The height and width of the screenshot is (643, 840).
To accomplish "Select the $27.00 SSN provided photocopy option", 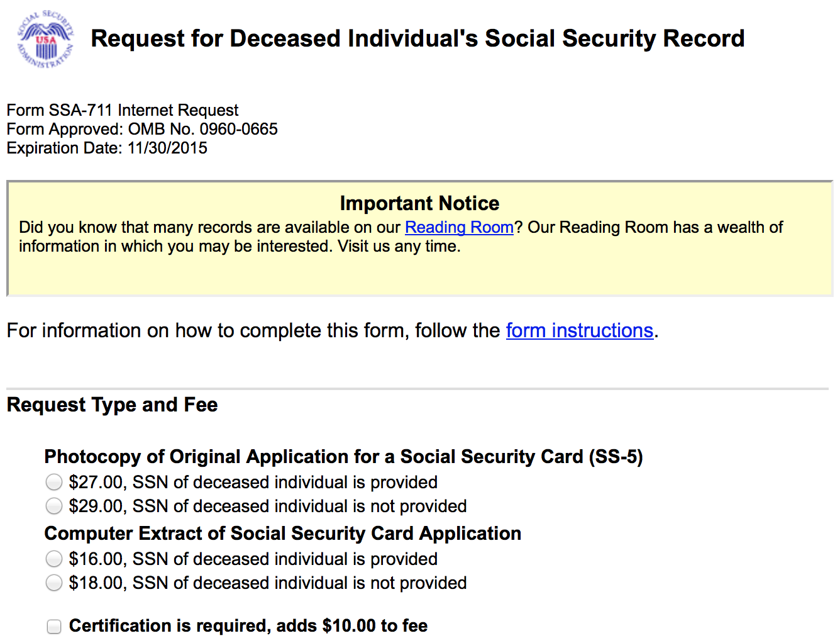I will [x=54, y=482].
